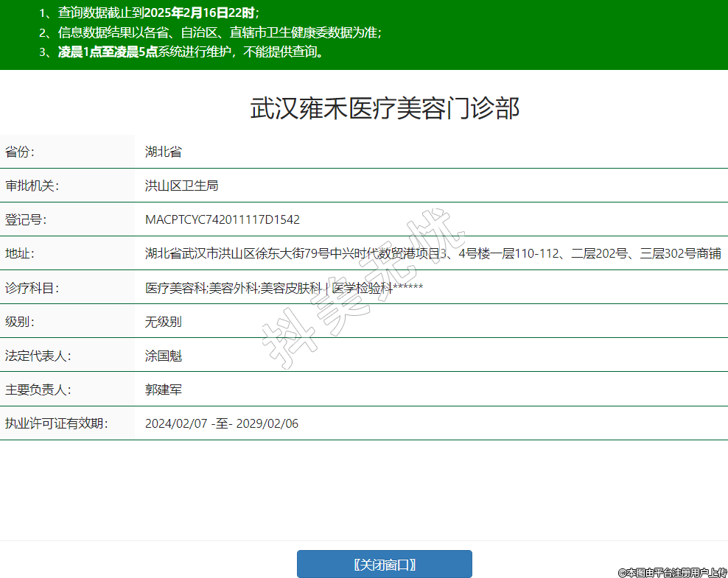Click the 登记号 field label
Screen dimensions: 728x578
coord(26,220)
